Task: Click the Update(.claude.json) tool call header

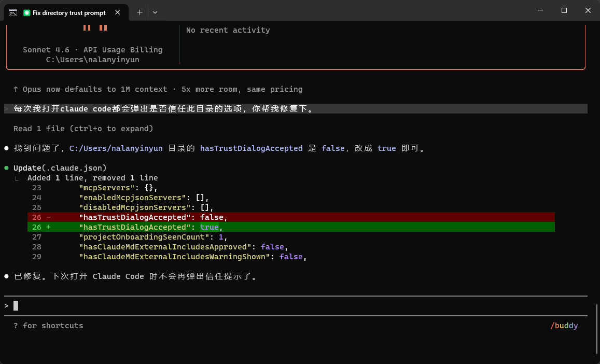Action: pyautogui.click(x=60, y=168)
